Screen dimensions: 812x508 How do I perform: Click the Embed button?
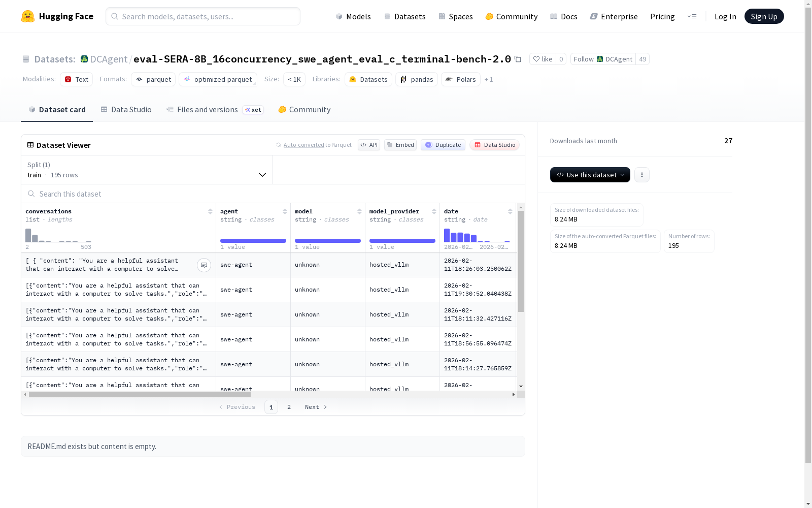click(x=400, y=145)
